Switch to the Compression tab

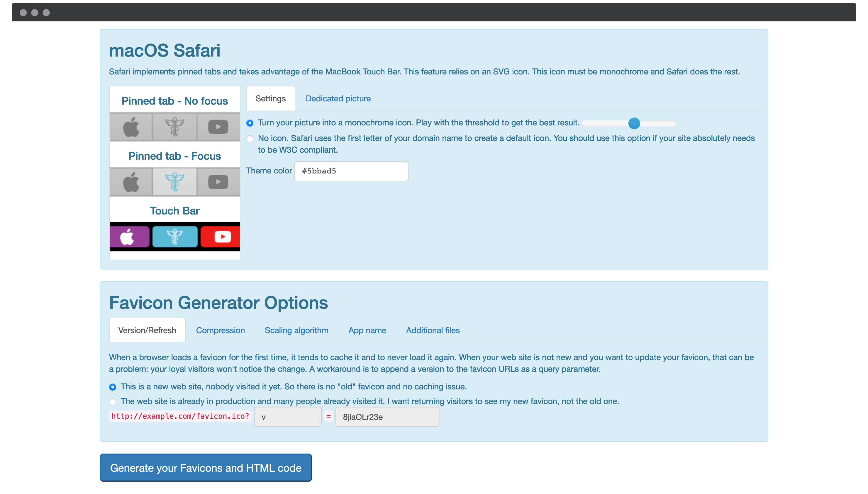(x=221, y=330)
